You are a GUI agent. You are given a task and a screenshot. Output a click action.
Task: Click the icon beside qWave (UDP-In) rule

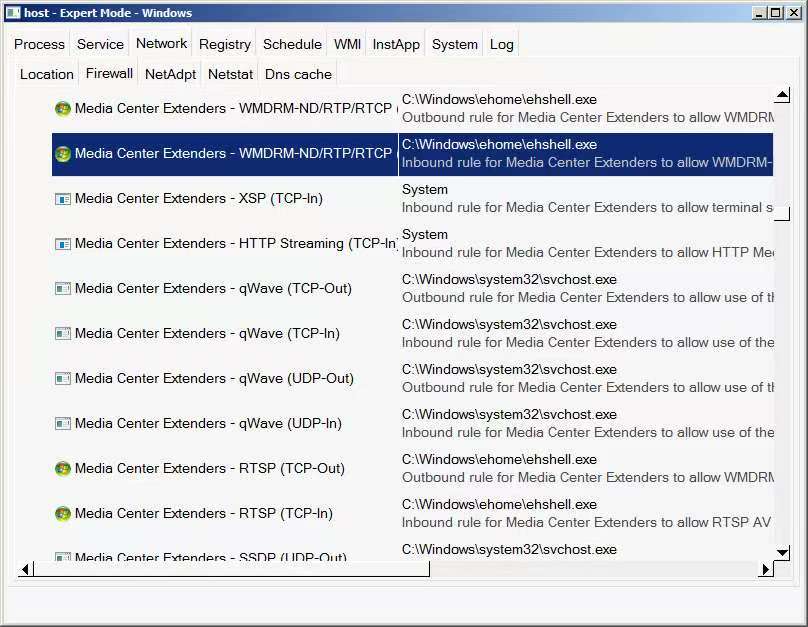(x=63, y=424)
